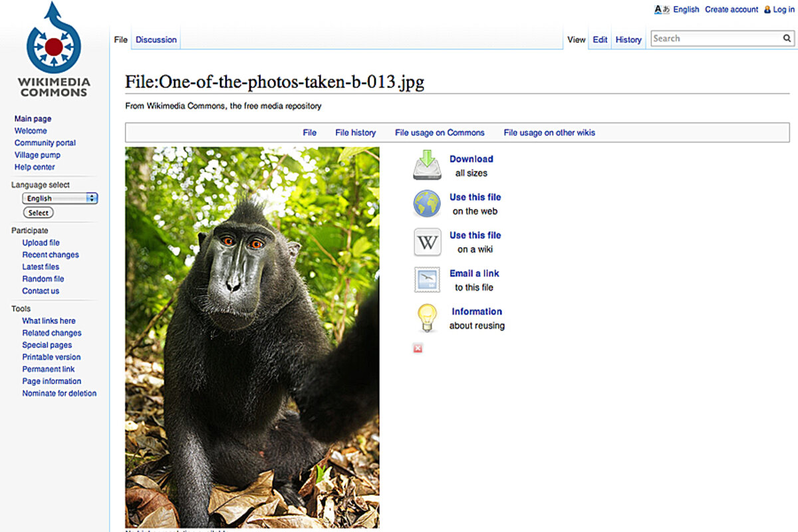Viewport: 798px width, 532px height.
Task: Click the Download link
Action: 471,159
